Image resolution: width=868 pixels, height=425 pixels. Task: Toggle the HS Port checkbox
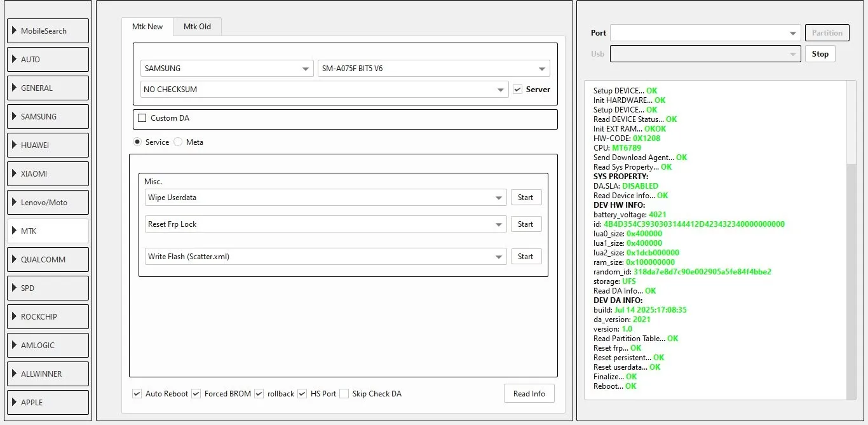[302, 394]
